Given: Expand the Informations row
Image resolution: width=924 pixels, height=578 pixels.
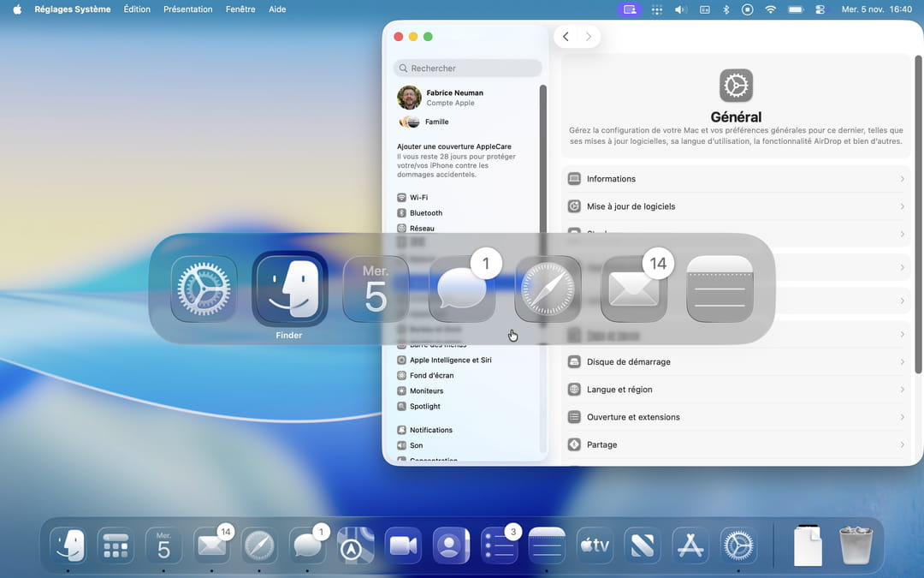Looking at the screenshot, I should (736, 179).
